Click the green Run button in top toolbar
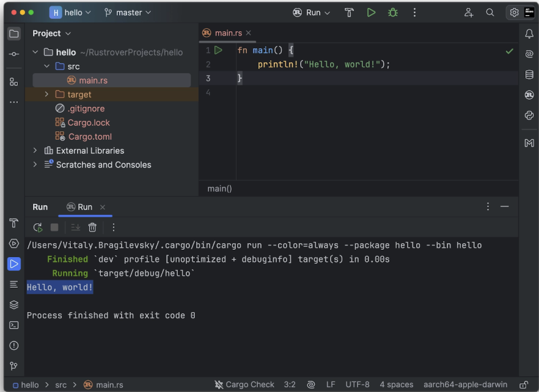 (x=371, y=12)
